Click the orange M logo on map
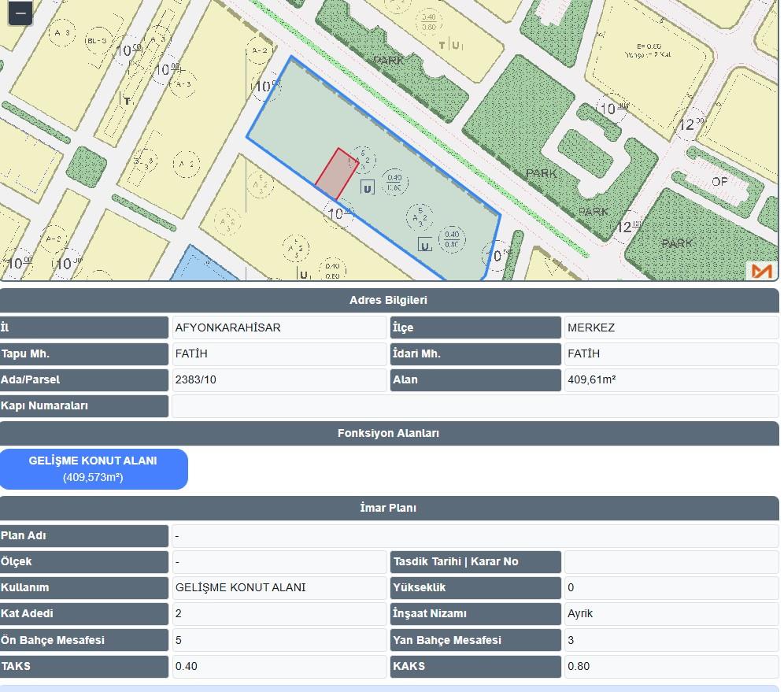The width and height of the screenshot is (784, 692). click(761, 271)
